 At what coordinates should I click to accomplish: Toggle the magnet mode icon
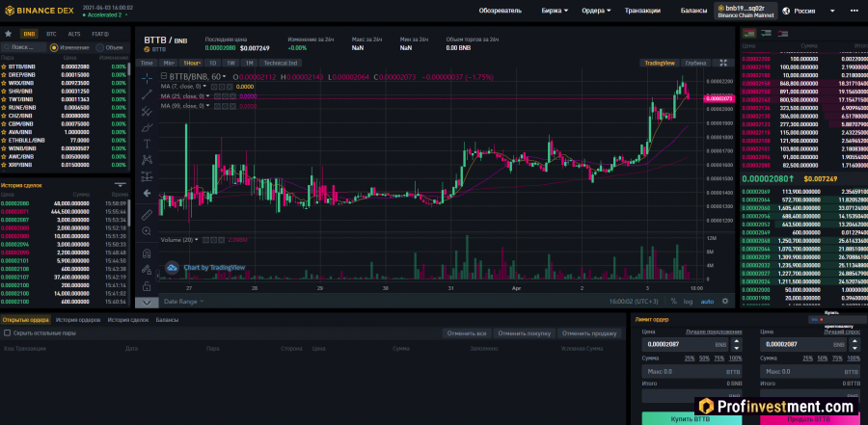[147, 253]
